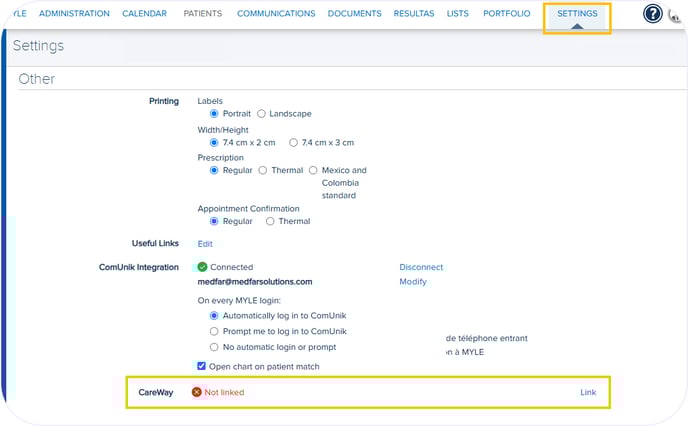Select Thermal prescription printing option
This screenshot has width=688, height=426.
263,171
